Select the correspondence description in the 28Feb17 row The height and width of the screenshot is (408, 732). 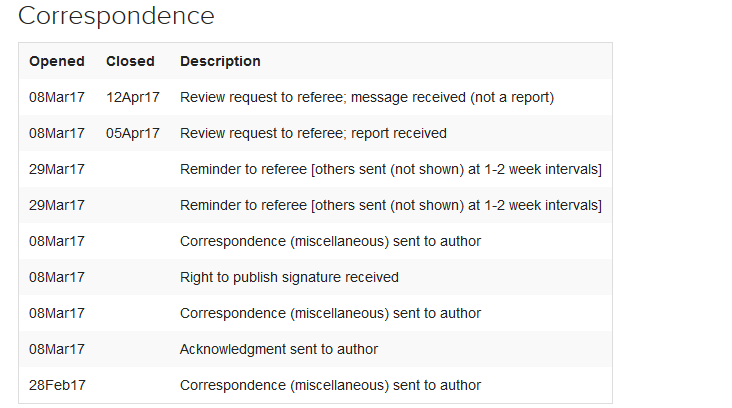coord(330,385)
